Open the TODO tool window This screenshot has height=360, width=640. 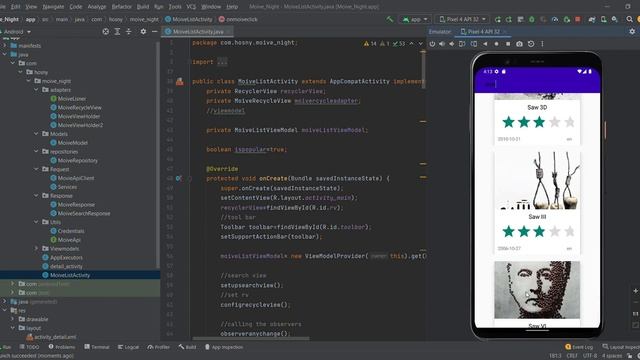tap(29, 347)
